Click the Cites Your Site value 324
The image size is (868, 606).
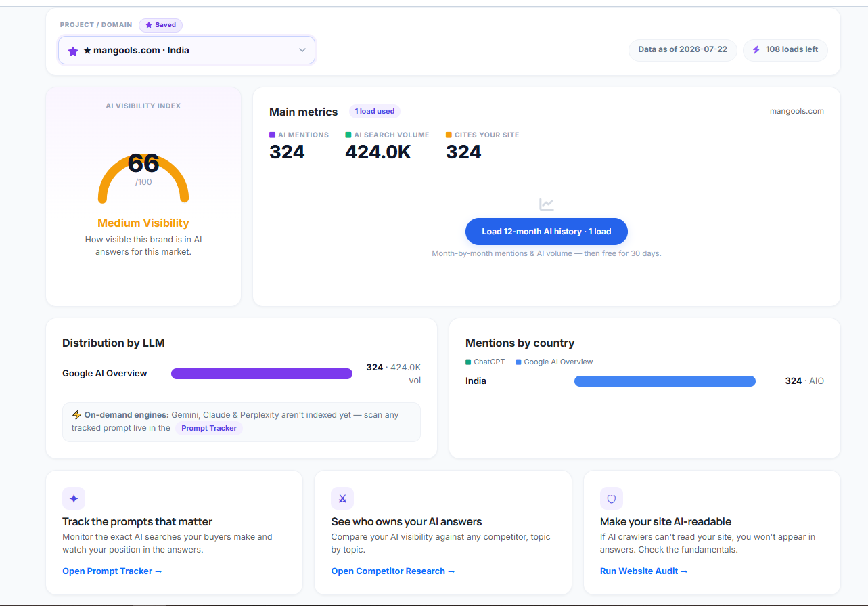[x=463, y=152]
